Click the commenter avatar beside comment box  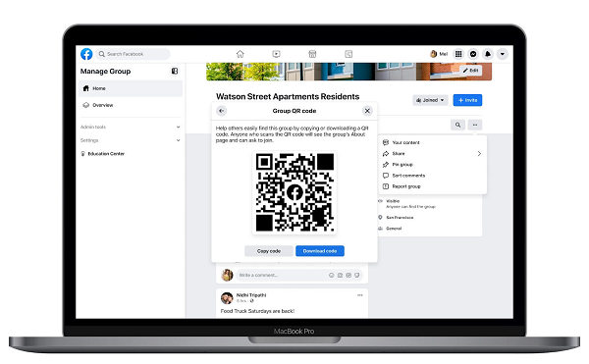(227, 275)
